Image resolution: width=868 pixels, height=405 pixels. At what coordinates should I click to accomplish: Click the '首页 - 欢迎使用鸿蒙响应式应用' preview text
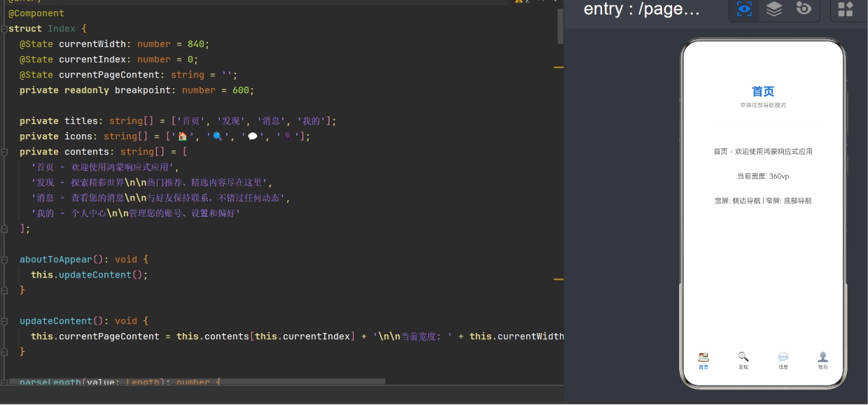pos(763,151)
